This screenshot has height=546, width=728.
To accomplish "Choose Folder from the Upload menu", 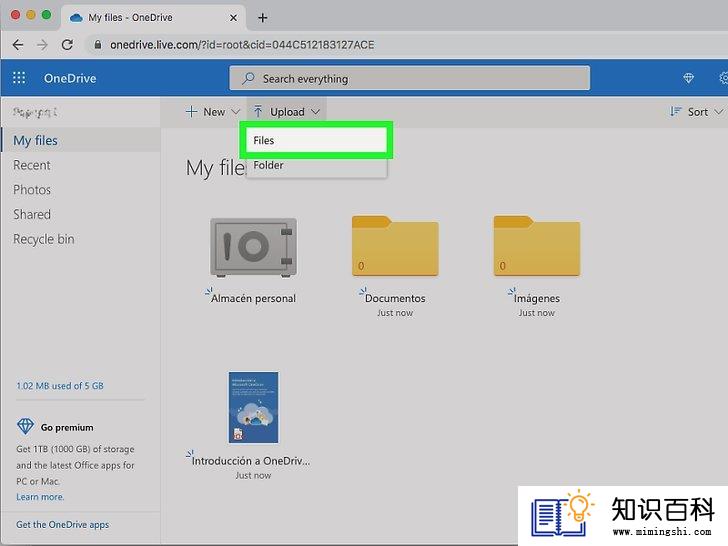I will pos(316,165).
